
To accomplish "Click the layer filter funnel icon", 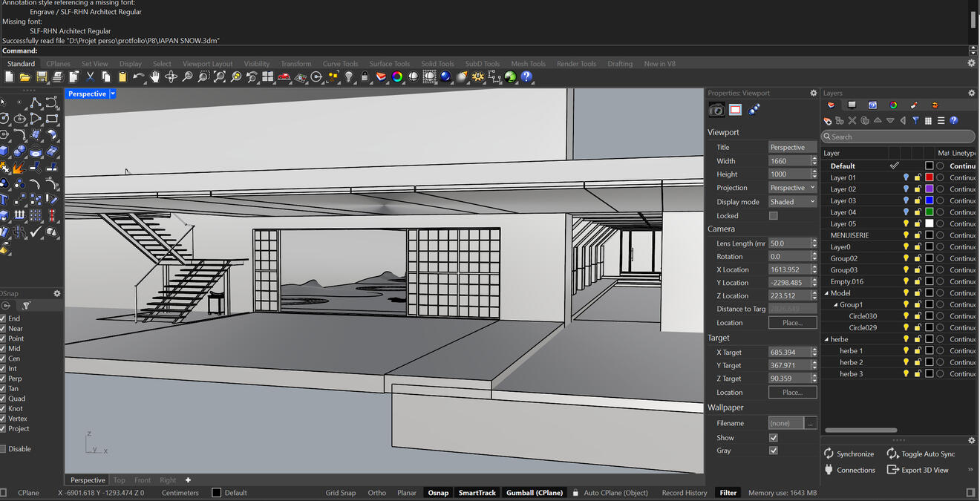I will coord(915,120).
